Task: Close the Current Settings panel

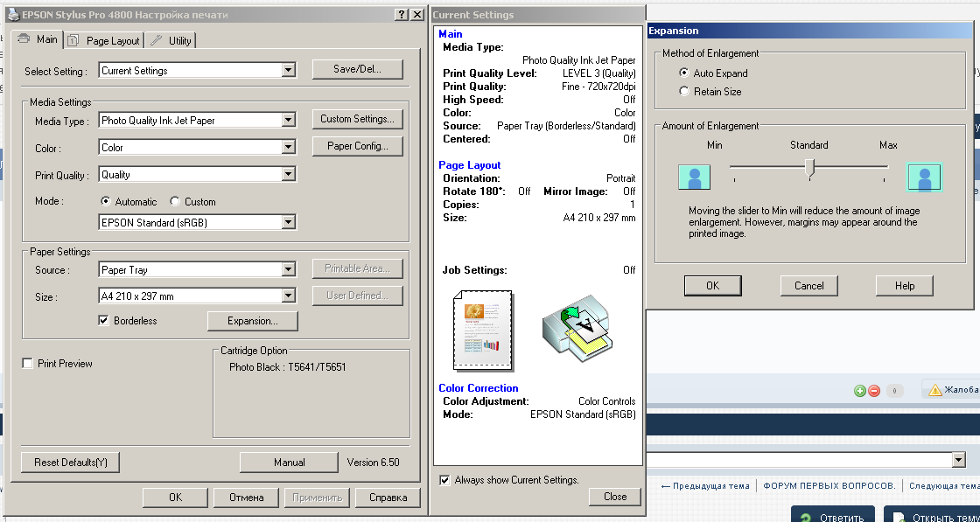Action: 615,497
